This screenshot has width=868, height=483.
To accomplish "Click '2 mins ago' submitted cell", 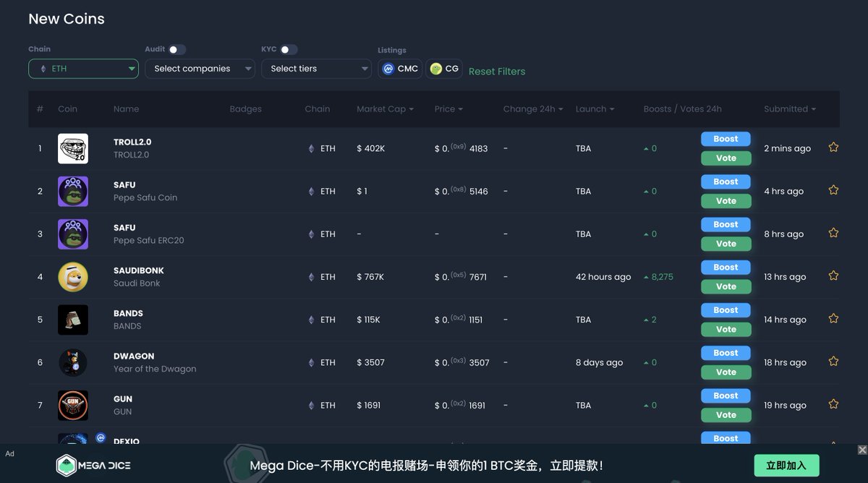I will click(787, 148).
